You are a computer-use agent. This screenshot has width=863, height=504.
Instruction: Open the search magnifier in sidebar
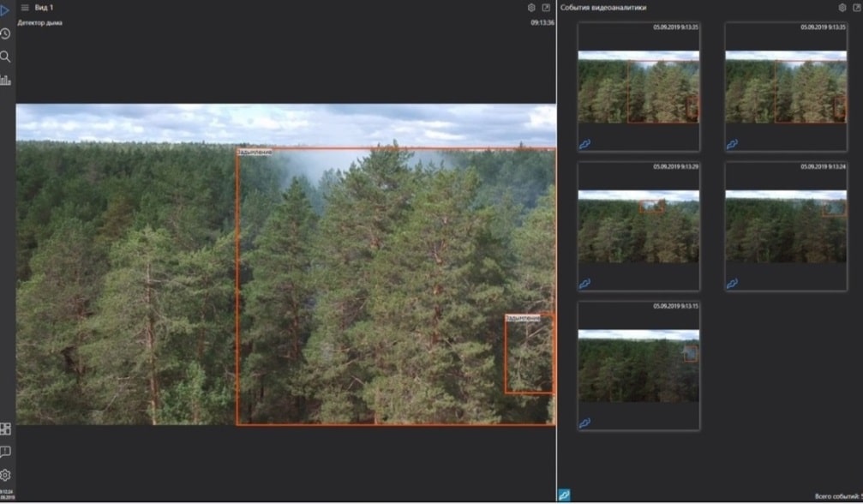coord(5,57)
